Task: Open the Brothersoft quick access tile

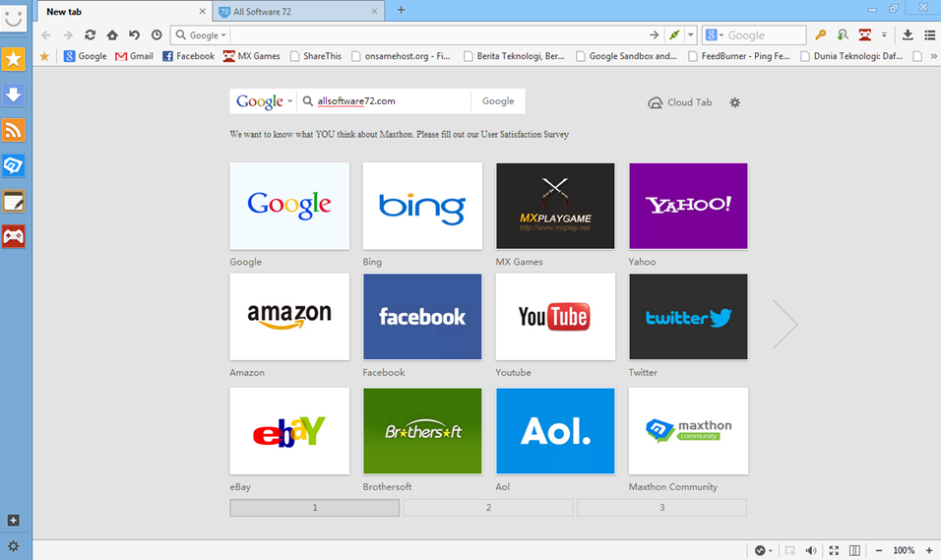Action: coord(422,431)
